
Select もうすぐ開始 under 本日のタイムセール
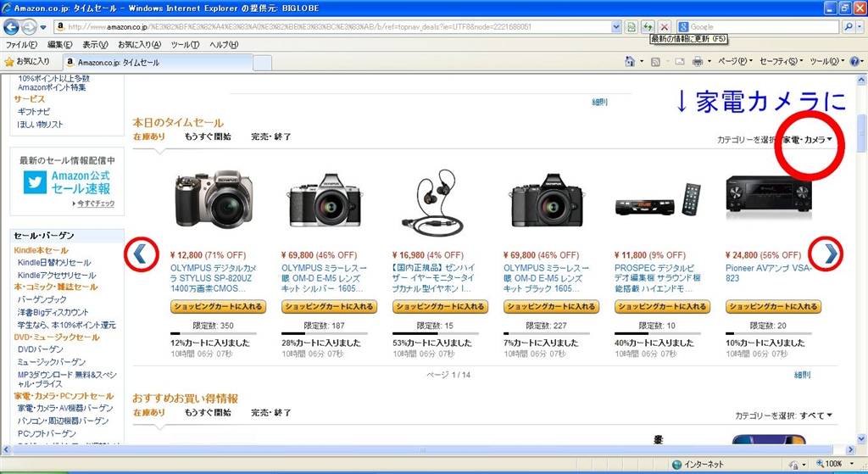pos(208,137)
